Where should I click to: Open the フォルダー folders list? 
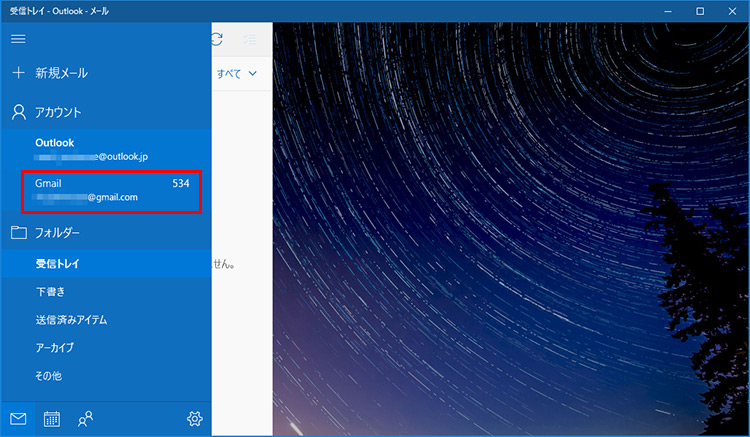coord(57,233)
